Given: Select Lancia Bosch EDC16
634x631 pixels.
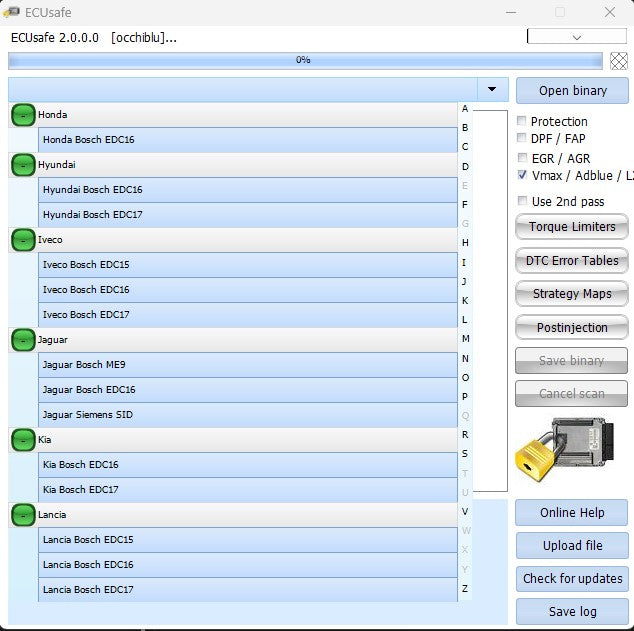Looking at the screenshot, I should coord(248,565).
